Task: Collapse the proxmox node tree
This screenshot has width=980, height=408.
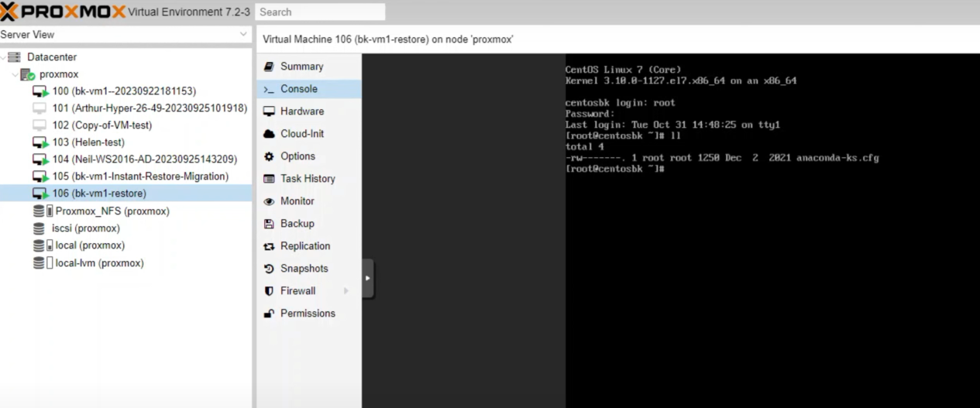Action: (x=15, y=74)
